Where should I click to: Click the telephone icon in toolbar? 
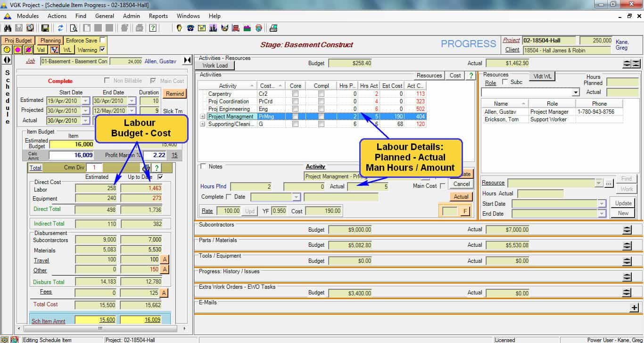click(190, 28)
